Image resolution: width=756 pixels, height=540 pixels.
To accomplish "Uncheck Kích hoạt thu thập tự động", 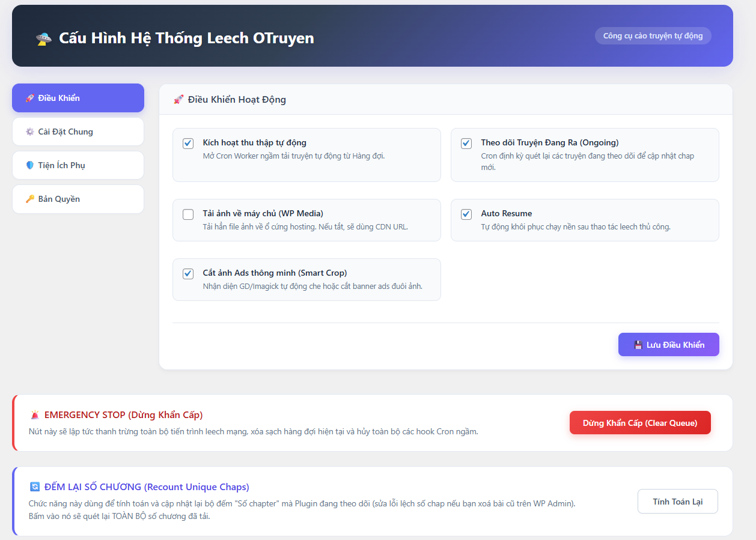I will point(188,144).
